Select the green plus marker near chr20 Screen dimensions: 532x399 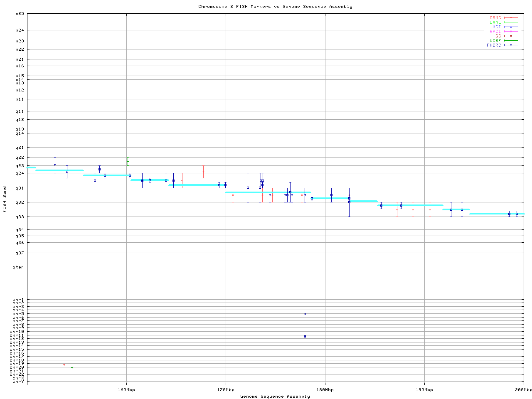(72, 367)
